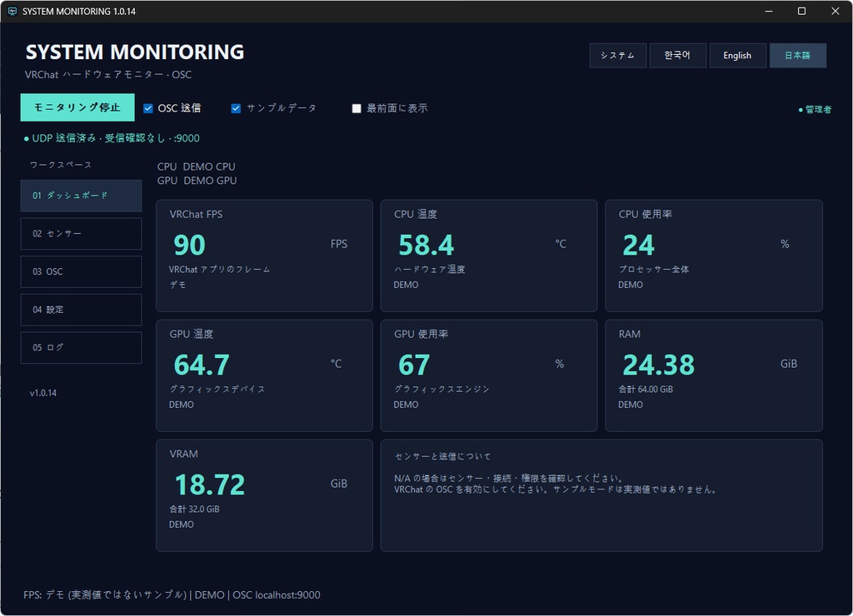Click the GPU DEMO GPU label

(x=197, y=181)
